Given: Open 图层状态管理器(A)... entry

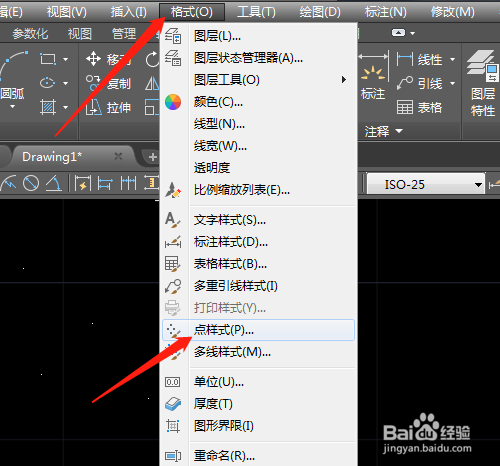Looking at the screenshot, I should coord(258,58).
